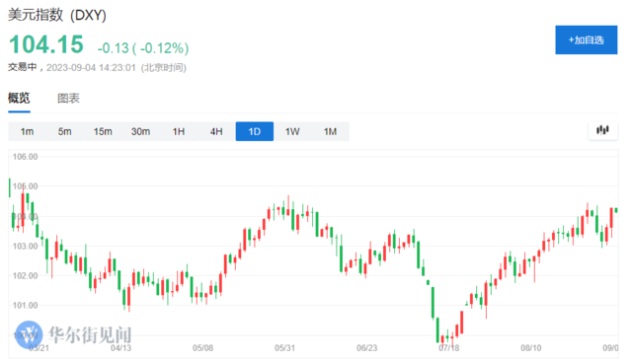Select the 1m timeframe
Screen dimensions: 632x364
[x=27, y=131]
